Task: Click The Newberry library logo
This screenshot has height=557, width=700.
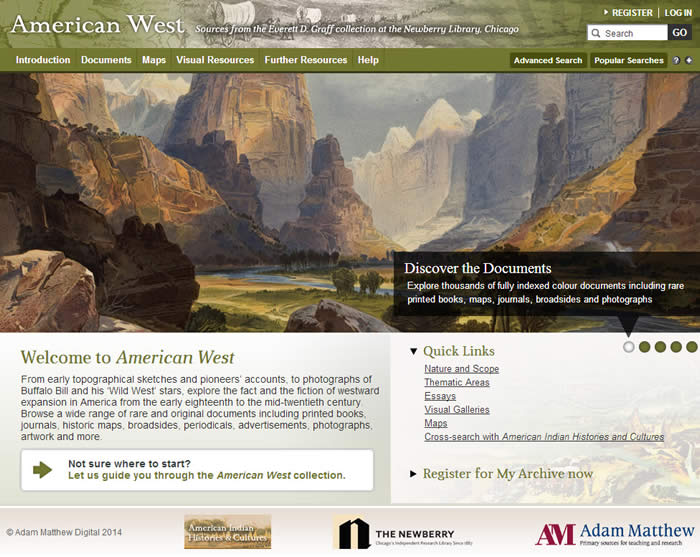Action: [403, 533]
